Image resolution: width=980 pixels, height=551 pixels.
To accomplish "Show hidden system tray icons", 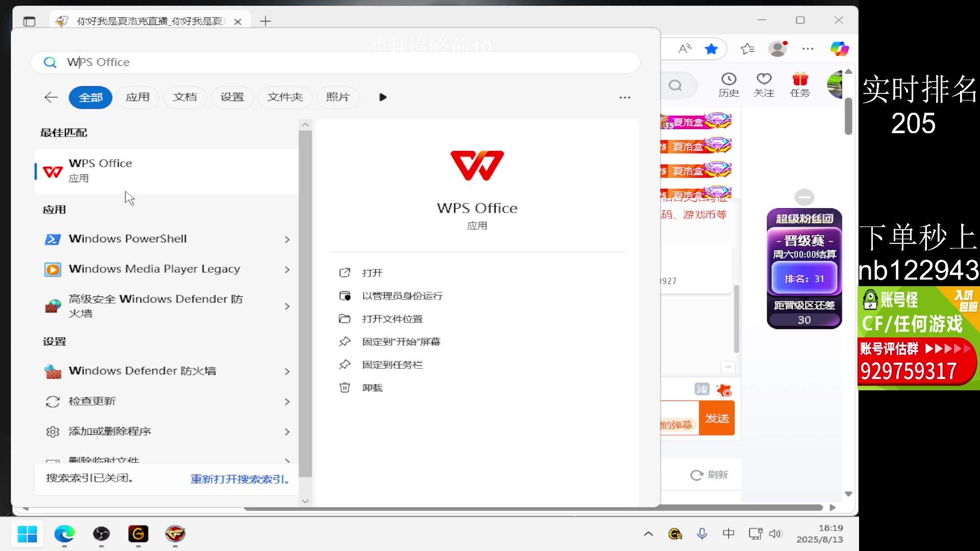I will click(x=648, y=534).
